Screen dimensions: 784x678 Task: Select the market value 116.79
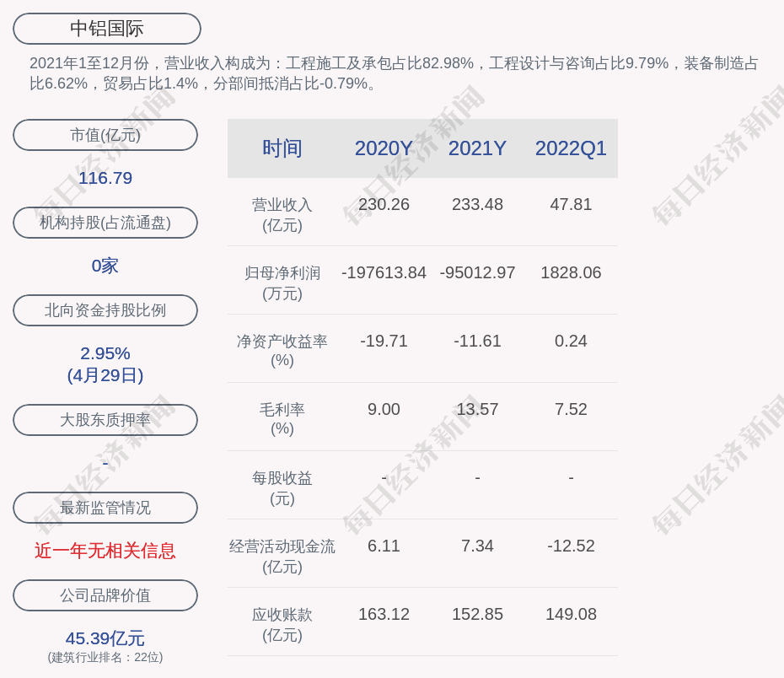[105, 178]
